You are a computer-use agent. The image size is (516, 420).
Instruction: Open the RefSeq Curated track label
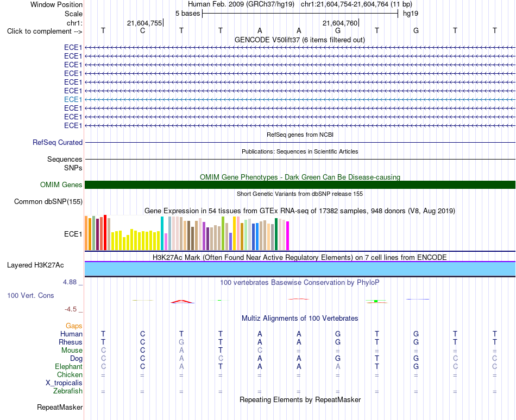(57, 142)
